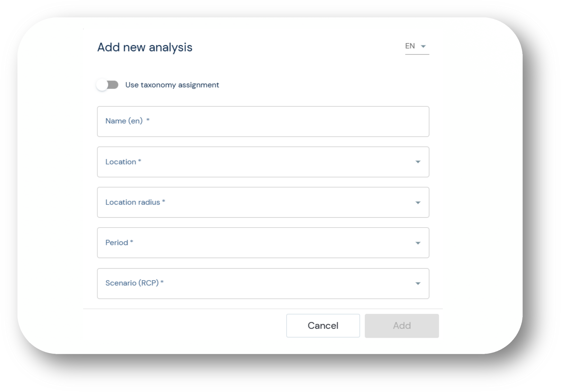Click the 'Use taxonomy assignment' label text
574x392 pixels.
[x=172, y=85]
